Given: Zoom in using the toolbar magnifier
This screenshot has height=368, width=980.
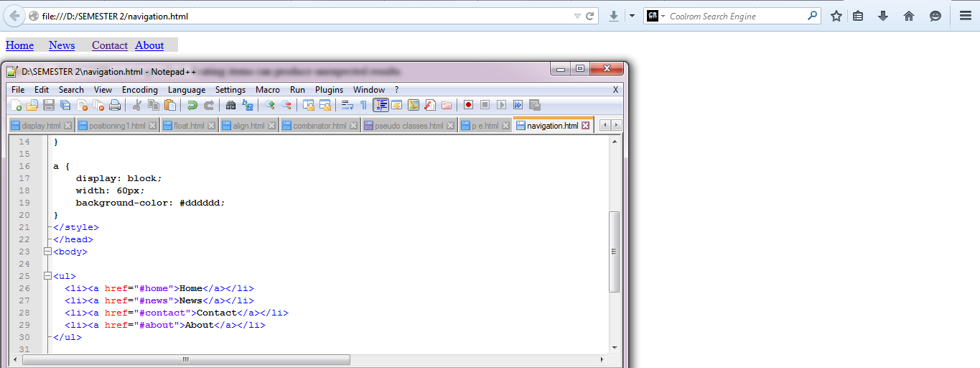Looking at the screenshot, I should [269, 105].
